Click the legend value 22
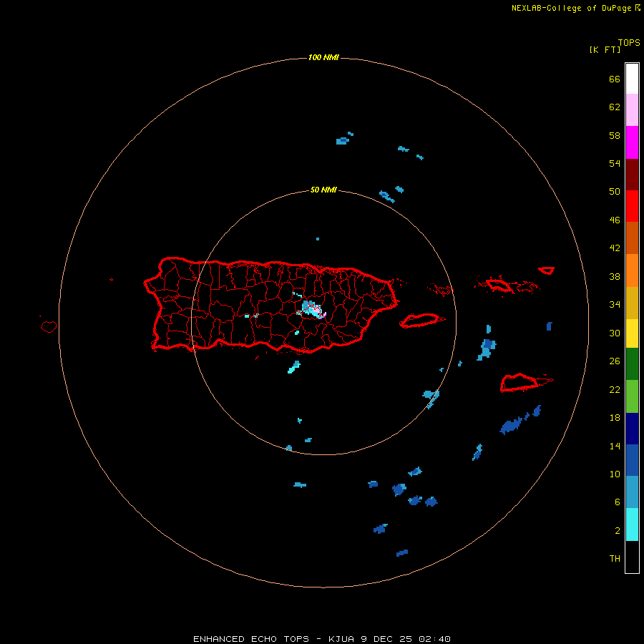The image size is (644, 644). tap(615, 390)
